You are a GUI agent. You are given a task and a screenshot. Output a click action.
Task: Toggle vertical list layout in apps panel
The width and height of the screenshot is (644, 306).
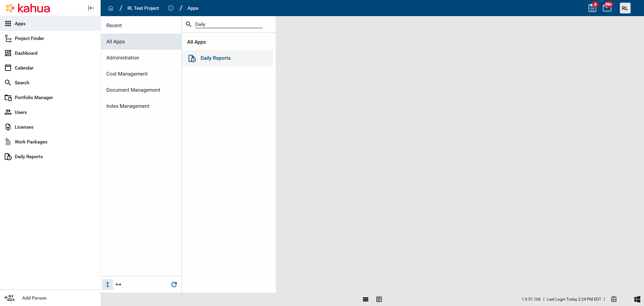[108, 284]
